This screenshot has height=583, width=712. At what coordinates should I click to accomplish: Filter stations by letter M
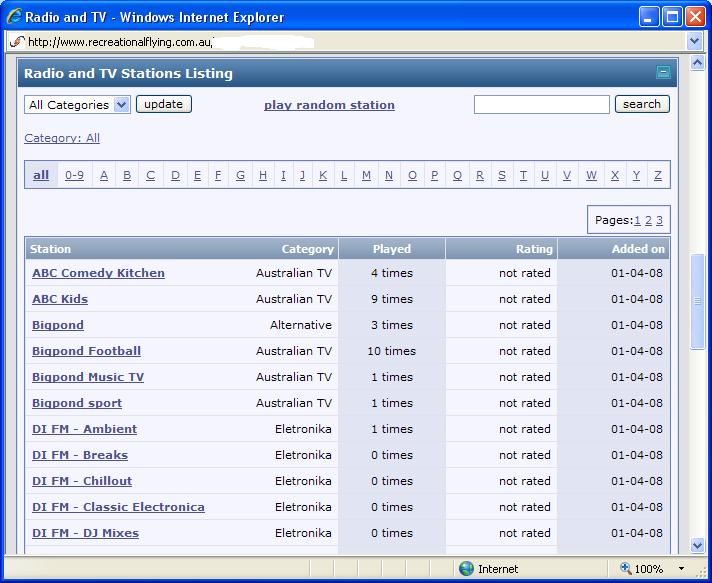pos(366,175)
